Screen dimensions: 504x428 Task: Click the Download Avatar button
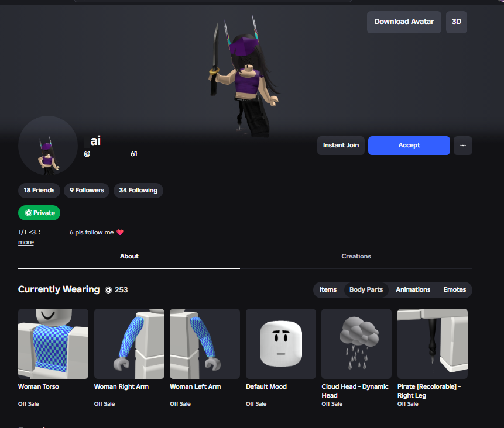404,22
